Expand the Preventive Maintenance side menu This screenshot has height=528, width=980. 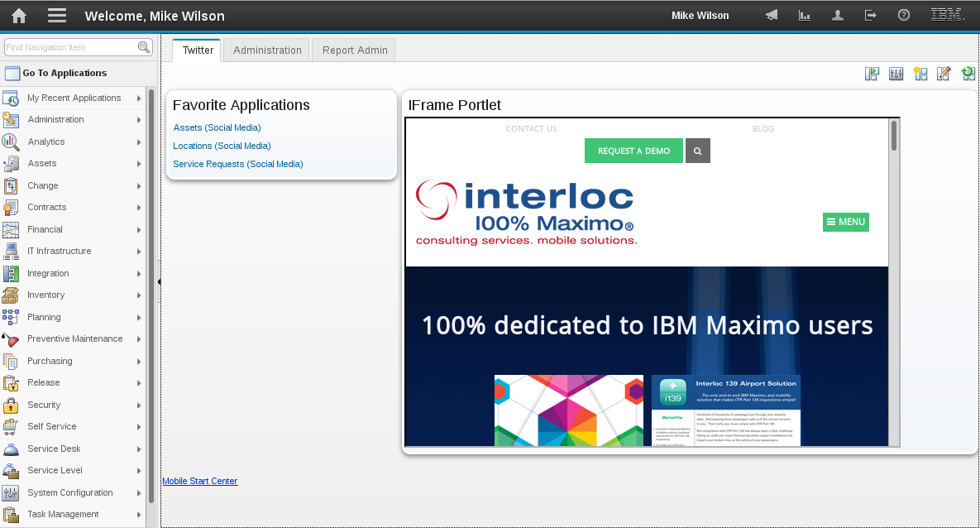pyautogui.click(x=74, y=338)
